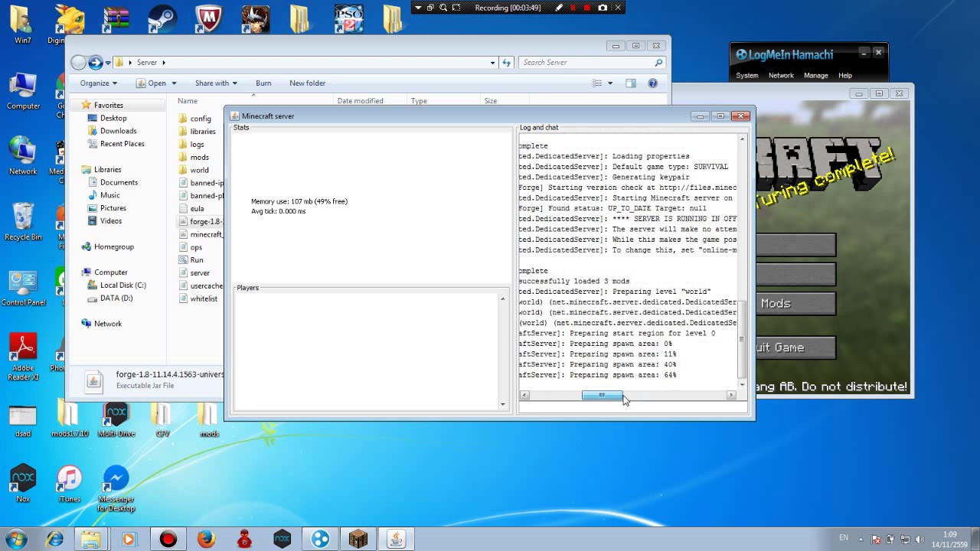Open Windows Media Player on taskbar
The width and height of the screenshot is (980, 551).
129,540
